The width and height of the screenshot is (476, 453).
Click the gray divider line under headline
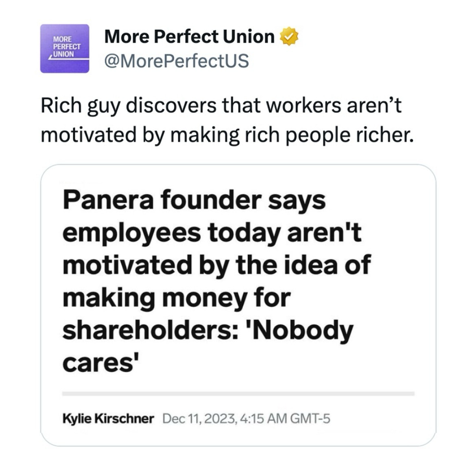[x=238, y=394]
